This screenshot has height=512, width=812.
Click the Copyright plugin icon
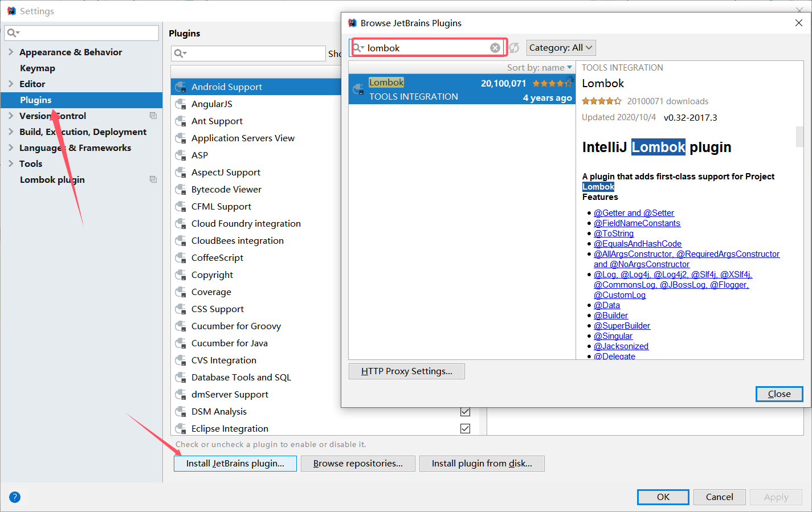(181, 275)
